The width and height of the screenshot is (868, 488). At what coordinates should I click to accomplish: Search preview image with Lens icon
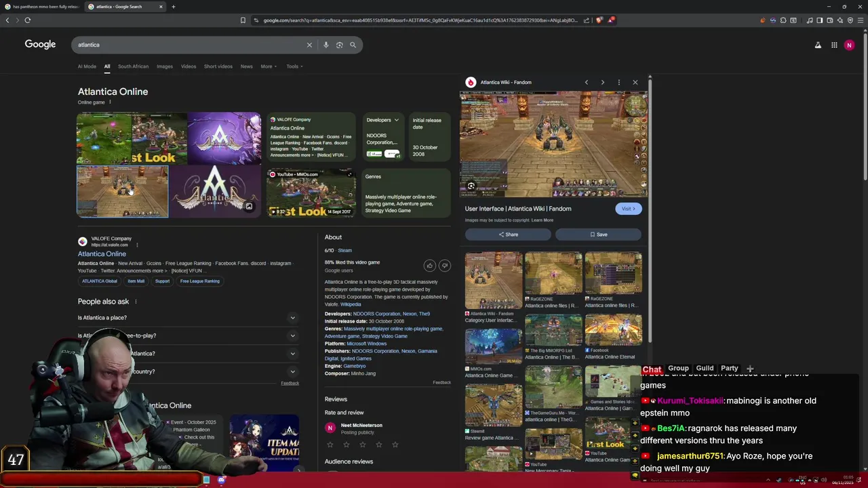tap(471, 186)
